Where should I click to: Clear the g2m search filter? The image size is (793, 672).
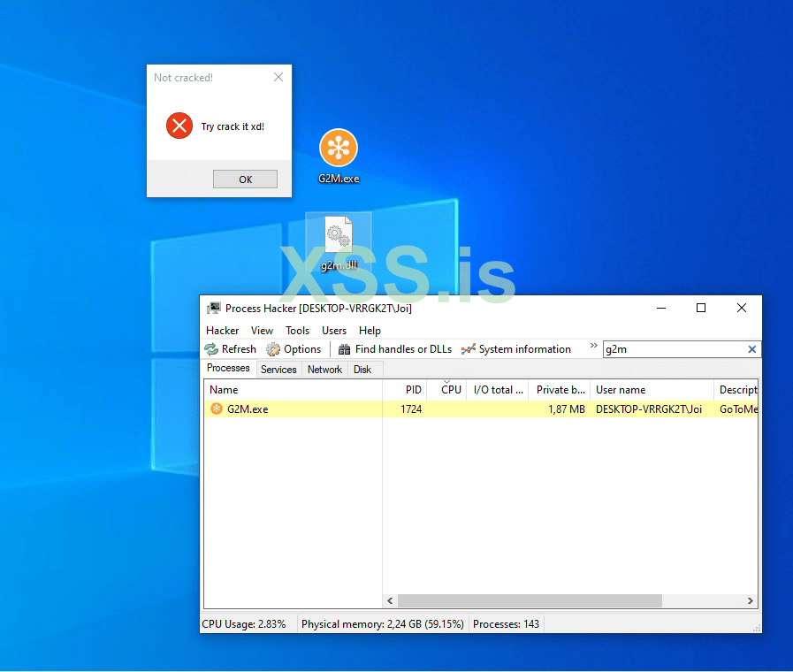tap(752, 349)
